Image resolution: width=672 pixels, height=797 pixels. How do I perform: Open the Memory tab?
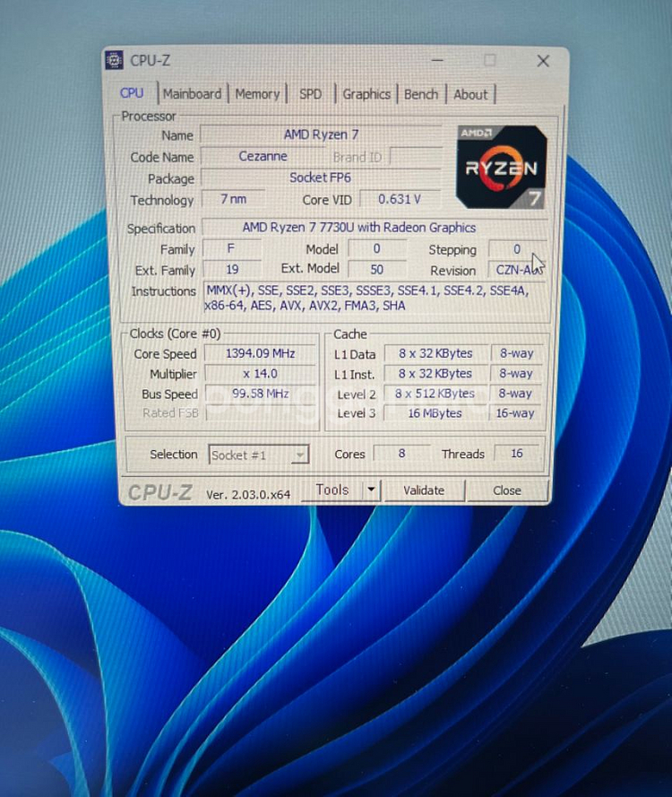click(257, 94)
